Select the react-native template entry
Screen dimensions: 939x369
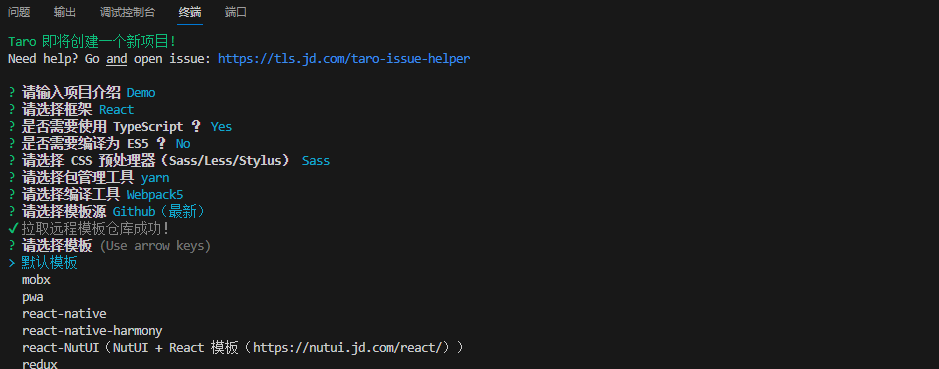(64, 314)
